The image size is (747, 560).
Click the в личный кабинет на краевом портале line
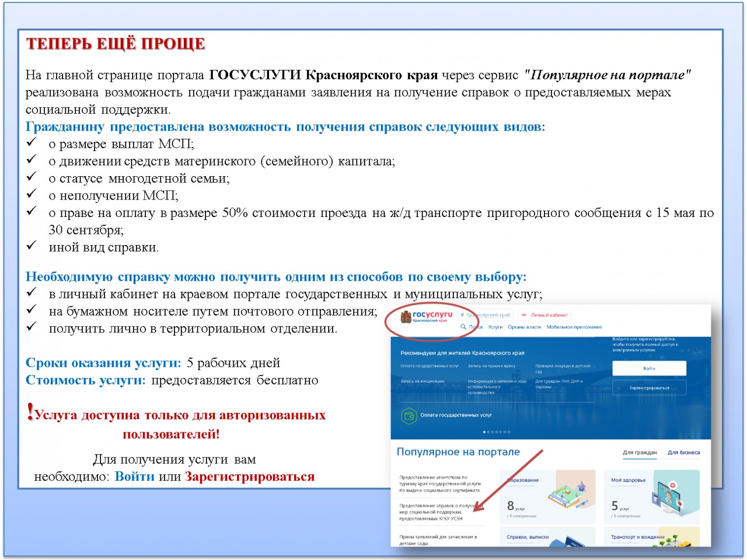[x=295, y=294]
